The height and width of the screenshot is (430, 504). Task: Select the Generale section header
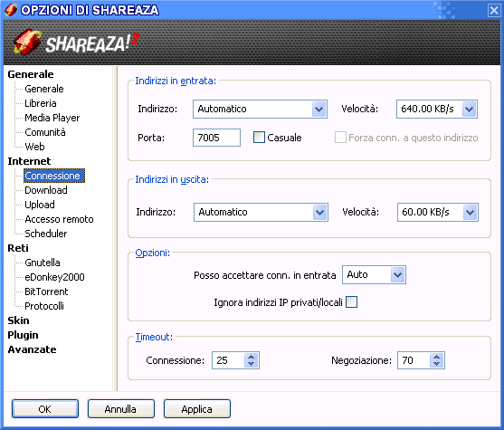point(31,74)
